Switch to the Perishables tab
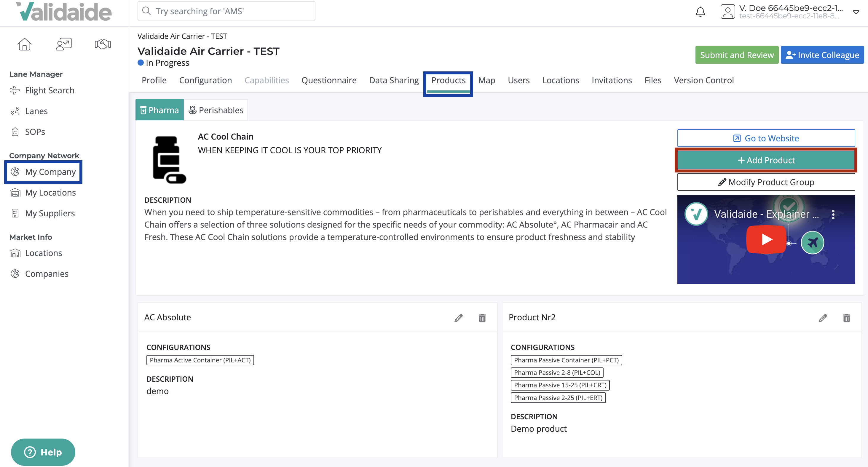This screenshot has height=467, width=868. (x=216, y=110)
